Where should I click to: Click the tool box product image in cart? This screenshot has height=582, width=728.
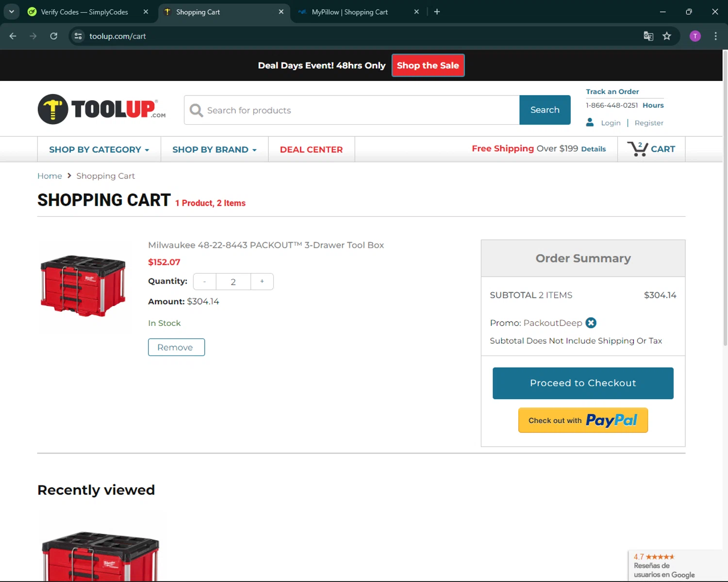tap(83, 285)
